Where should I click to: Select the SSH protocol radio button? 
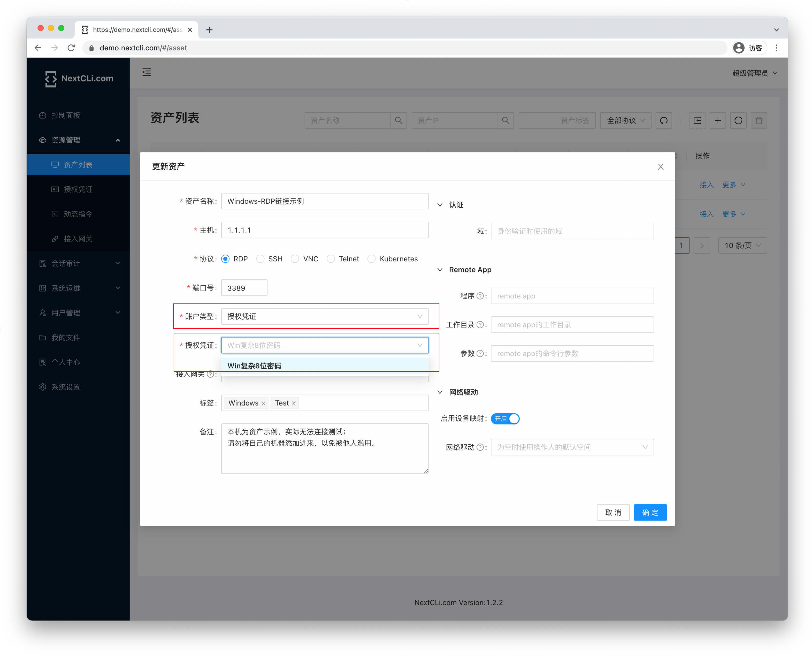pos(260,259)
